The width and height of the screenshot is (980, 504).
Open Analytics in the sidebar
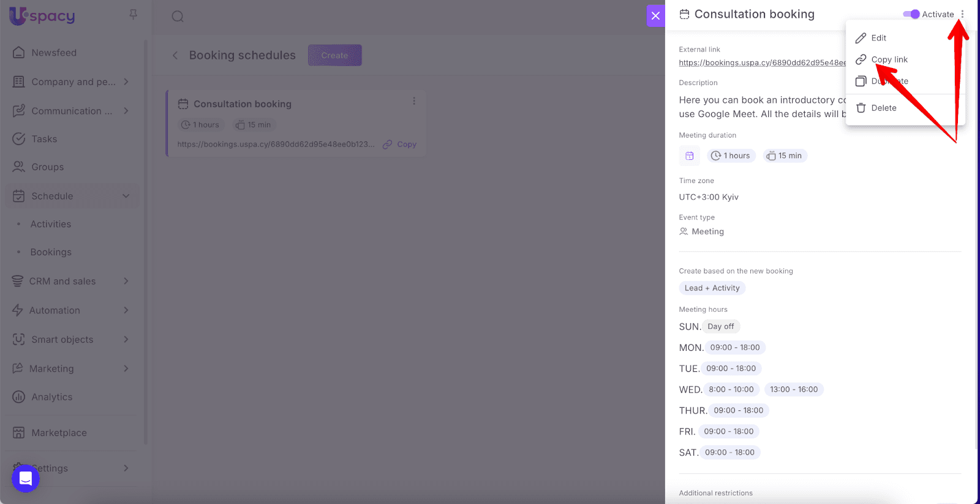coord(52,397)
